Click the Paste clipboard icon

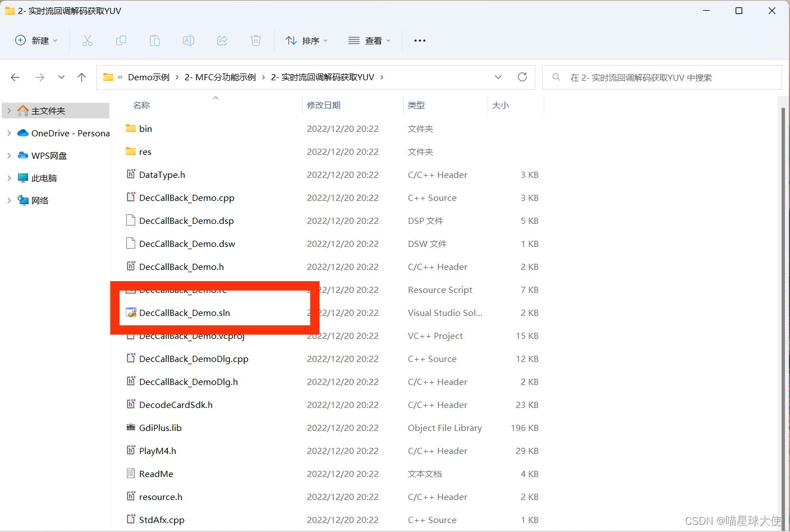click(x=155, y=40)
